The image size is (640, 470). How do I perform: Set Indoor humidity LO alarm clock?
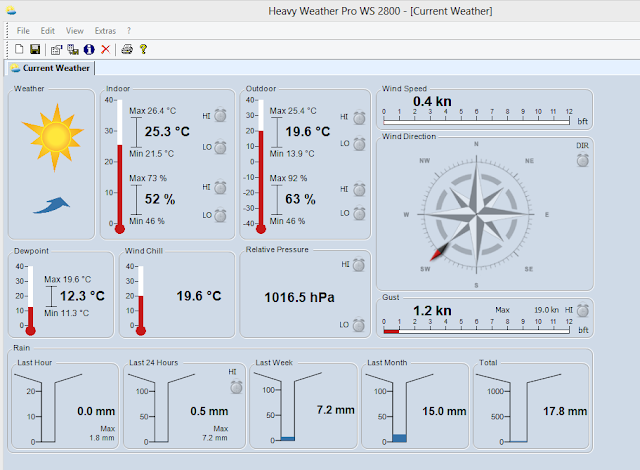pos(220,215)
